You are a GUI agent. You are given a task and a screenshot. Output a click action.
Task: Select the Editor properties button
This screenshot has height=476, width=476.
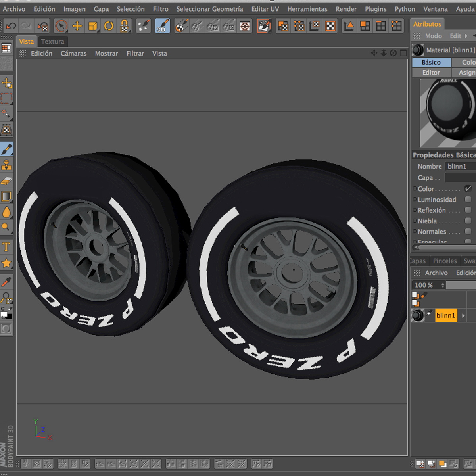point(431,73)
